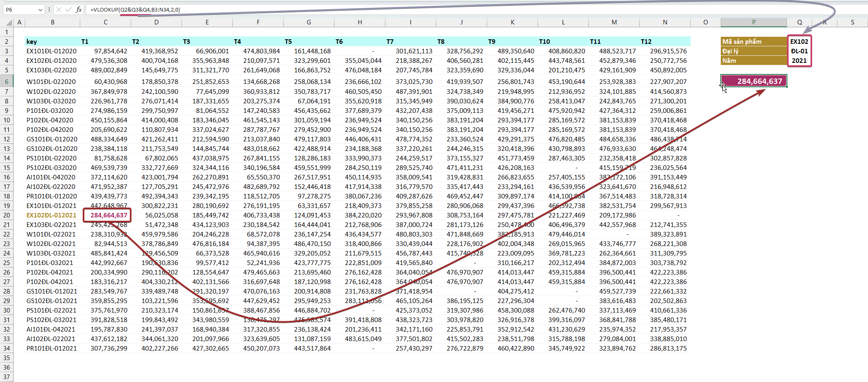Viewport: 868px width, 382px height.
Task: Select row 20 header
Action: pyautogui.click(x=7, y=215)
